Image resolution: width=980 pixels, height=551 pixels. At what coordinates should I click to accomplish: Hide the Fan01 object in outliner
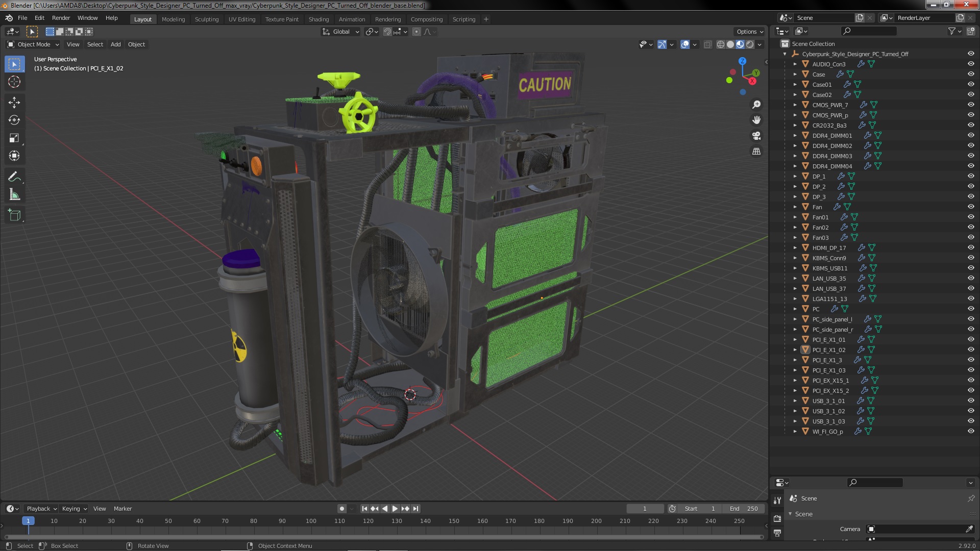(971, 217)
